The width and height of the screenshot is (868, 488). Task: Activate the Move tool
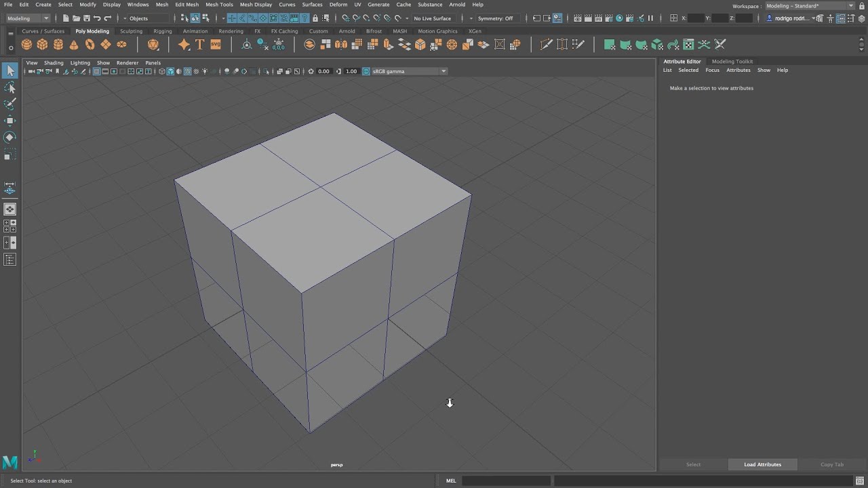(9, 121)
